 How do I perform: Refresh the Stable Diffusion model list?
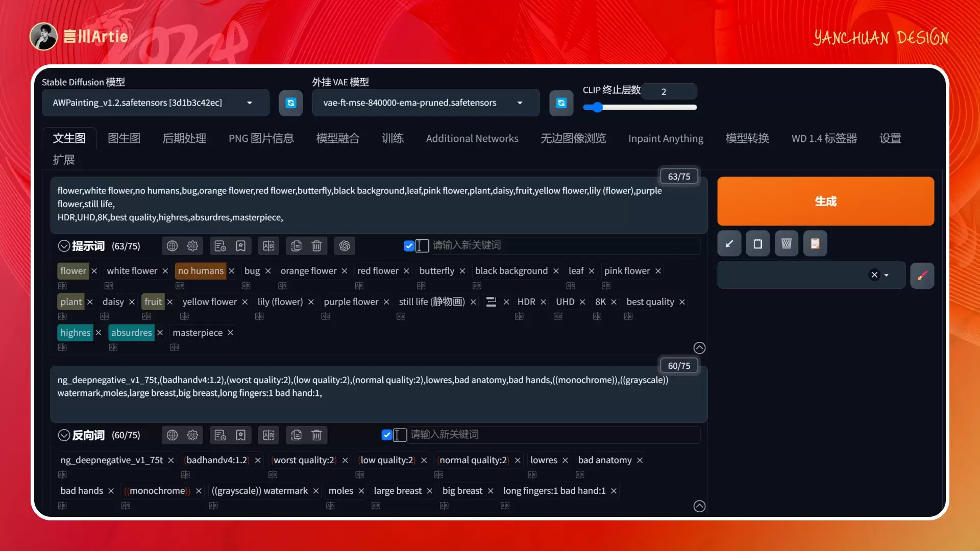tap(291, 103)
